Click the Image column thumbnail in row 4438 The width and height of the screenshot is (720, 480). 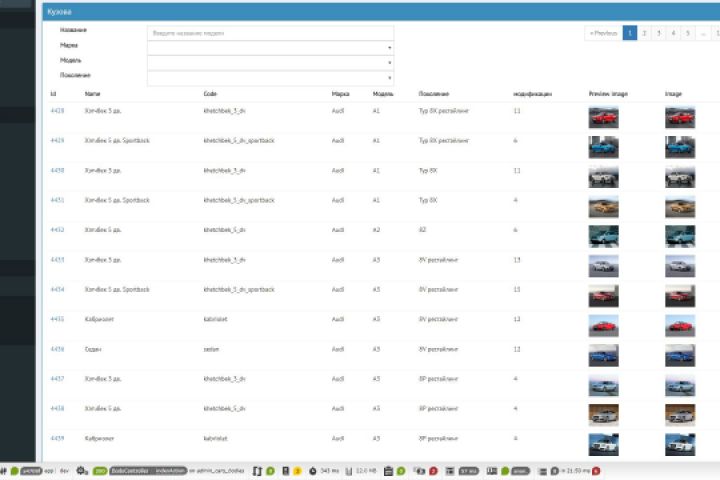(680, 415)
